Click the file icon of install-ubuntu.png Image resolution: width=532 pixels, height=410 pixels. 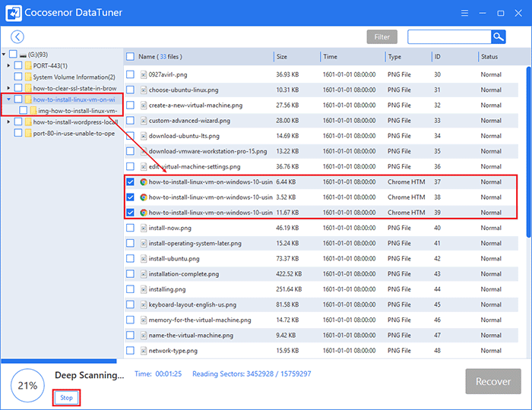click(144, 259)
